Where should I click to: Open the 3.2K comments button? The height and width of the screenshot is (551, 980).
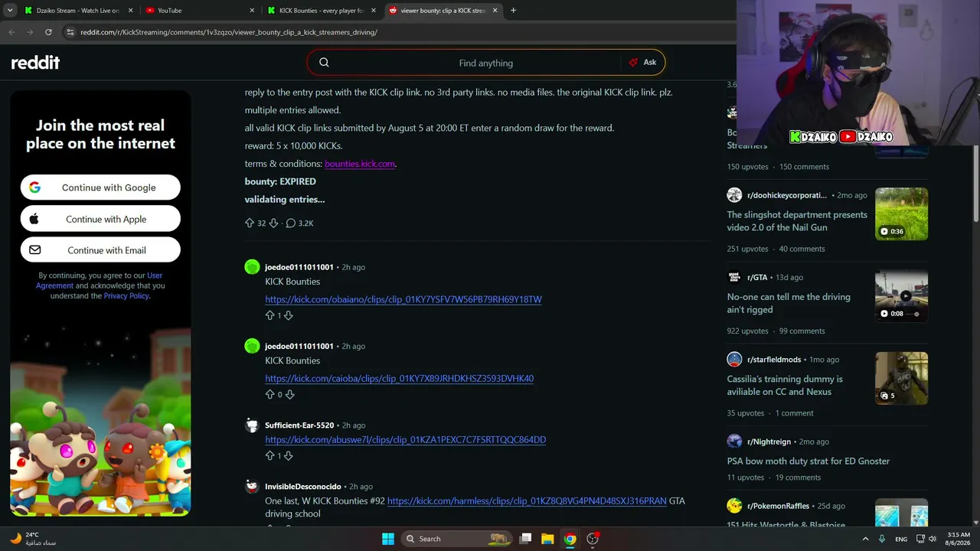point(299,223)
